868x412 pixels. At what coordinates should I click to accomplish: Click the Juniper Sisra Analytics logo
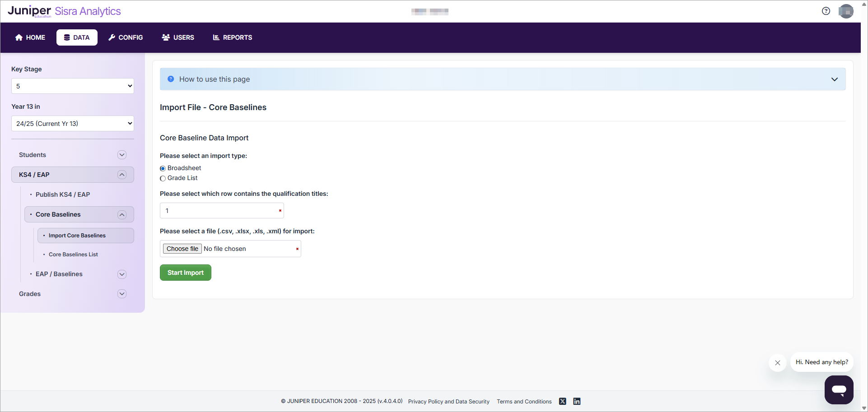pyautogui.click(x=64, y=11)
